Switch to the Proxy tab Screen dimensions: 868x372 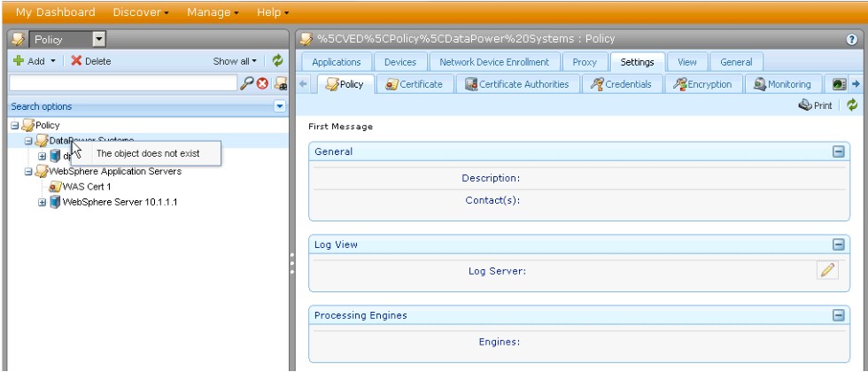585,62
